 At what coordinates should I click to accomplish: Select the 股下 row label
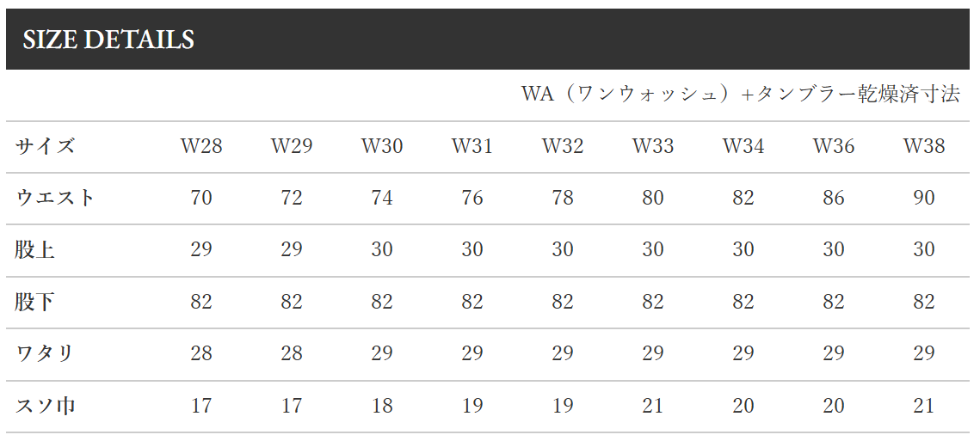(x=35, y=302)
